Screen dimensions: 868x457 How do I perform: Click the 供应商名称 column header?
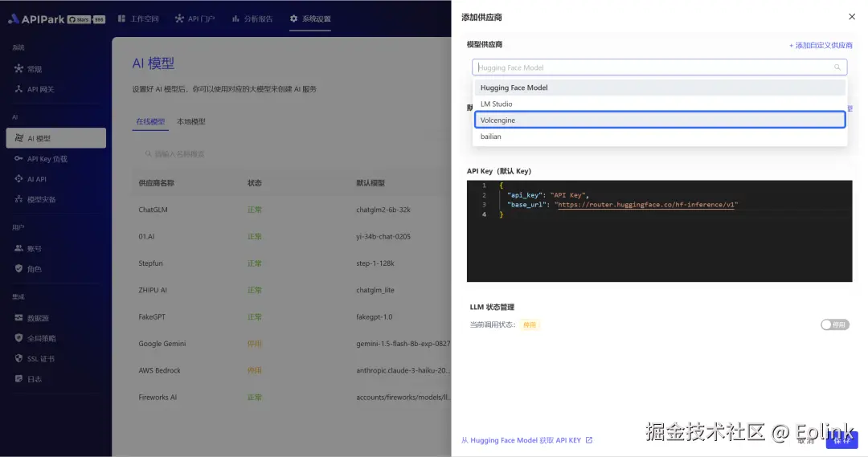coord(156,183)
